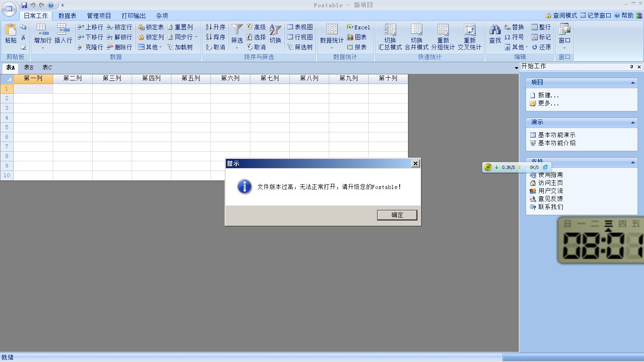Select the 表B table tab
The height and width of the screenshot is (362, 644).
click(x=29, y=68)
